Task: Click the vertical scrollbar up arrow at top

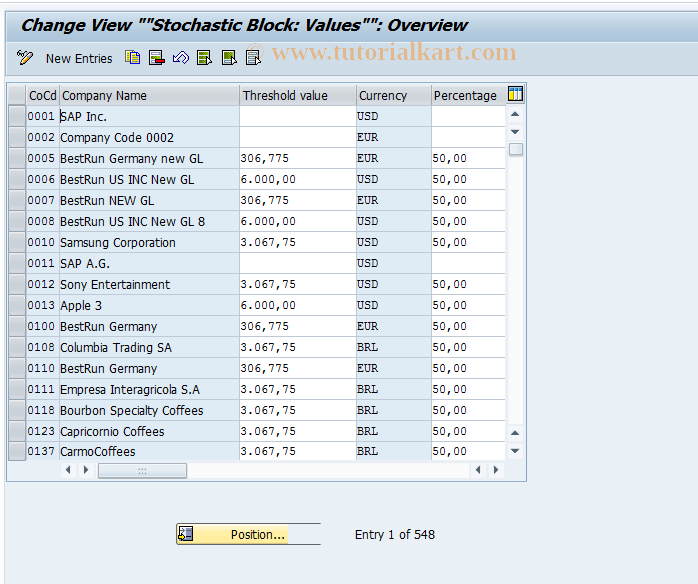Action: pyautogui.click(x=515, y=114)
